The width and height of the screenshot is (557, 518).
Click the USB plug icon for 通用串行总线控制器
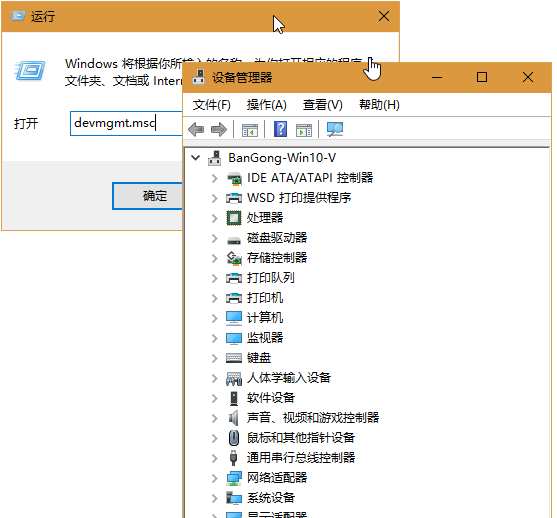233,458
